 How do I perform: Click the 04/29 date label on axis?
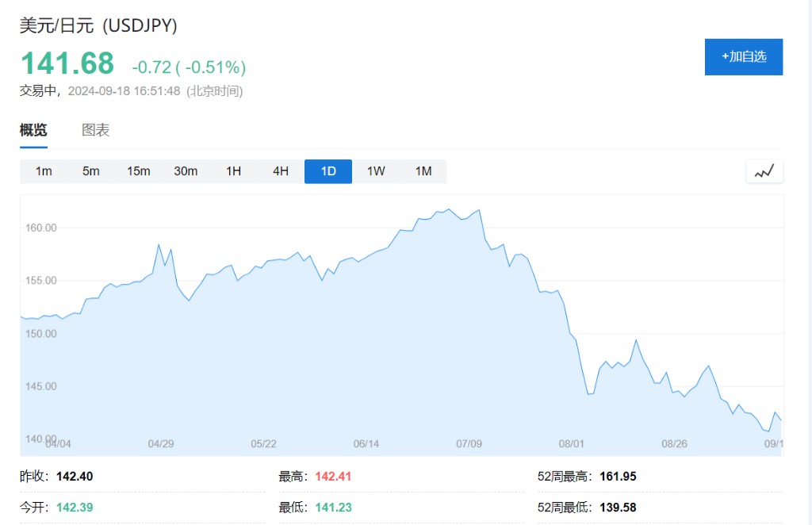pos(161,443)
